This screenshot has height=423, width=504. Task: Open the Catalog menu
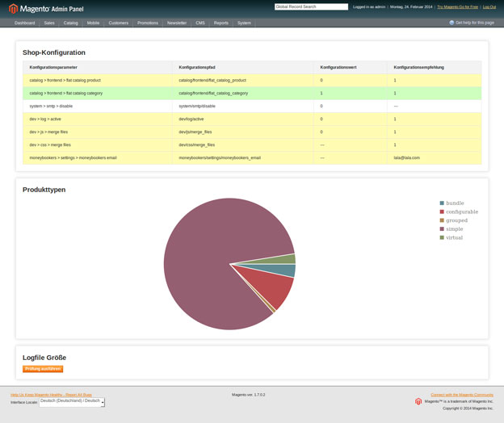(x=71, y=23)
